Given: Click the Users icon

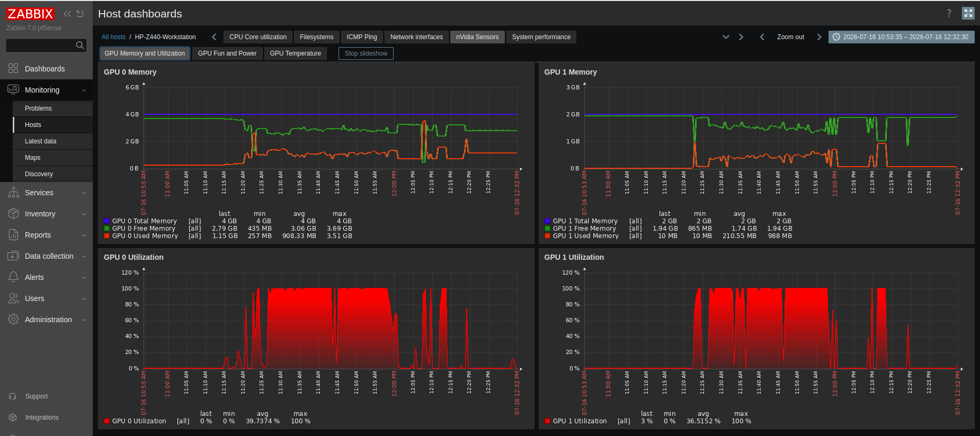Looking at the screenshot, I should coord(13,298).
